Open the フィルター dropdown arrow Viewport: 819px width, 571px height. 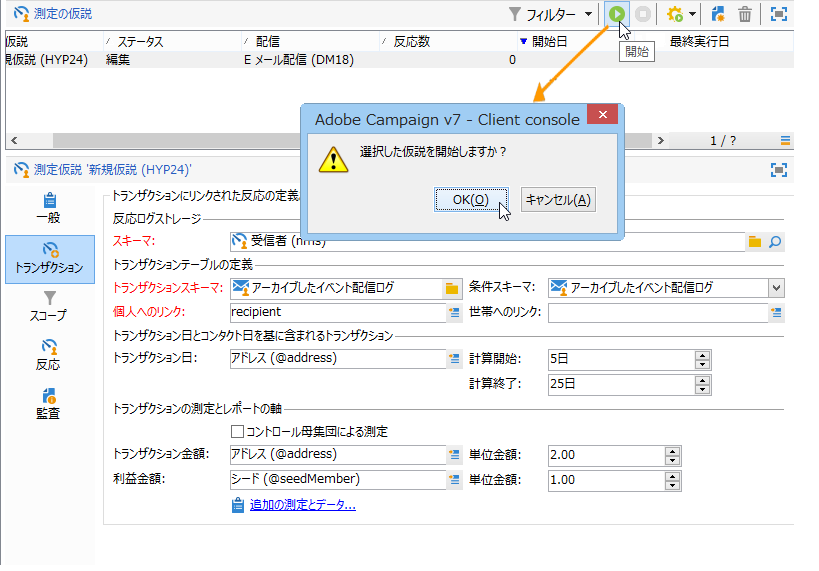pos(588,14)
